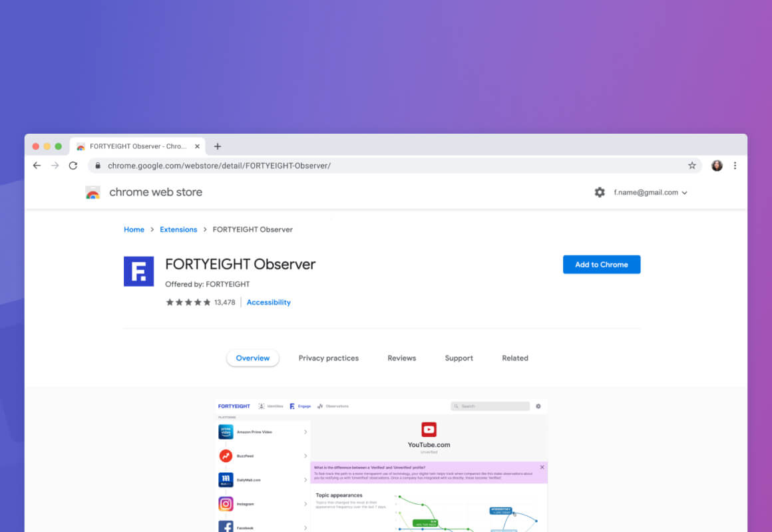Select the Support tab
772x532 pixels.
click(x=459, y=358)
